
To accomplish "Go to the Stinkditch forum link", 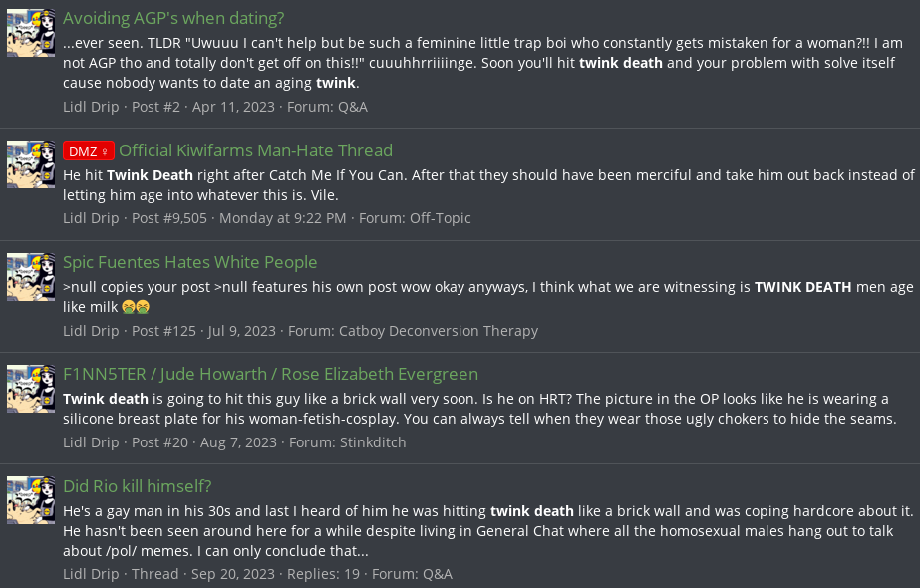I will (373, 442).
